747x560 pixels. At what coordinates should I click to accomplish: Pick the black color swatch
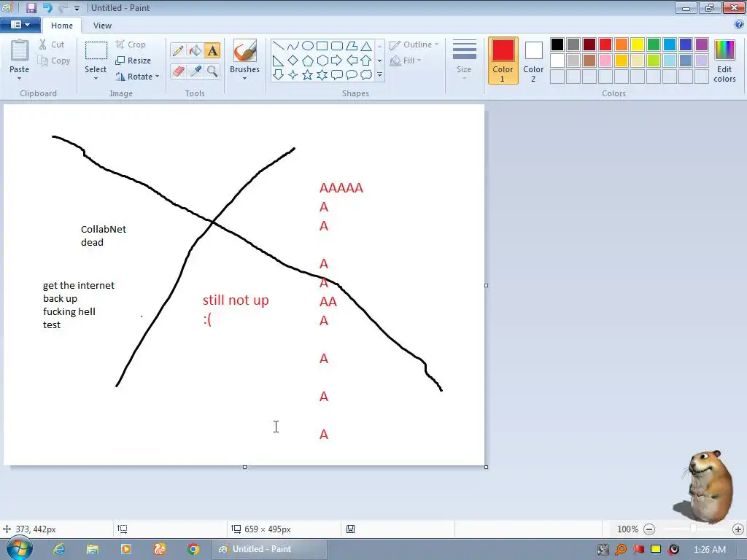click(557, 44)
